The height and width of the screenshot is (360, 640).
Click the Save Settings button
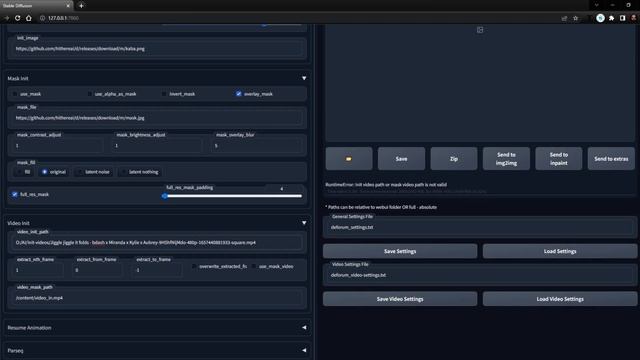coord(400,251)
